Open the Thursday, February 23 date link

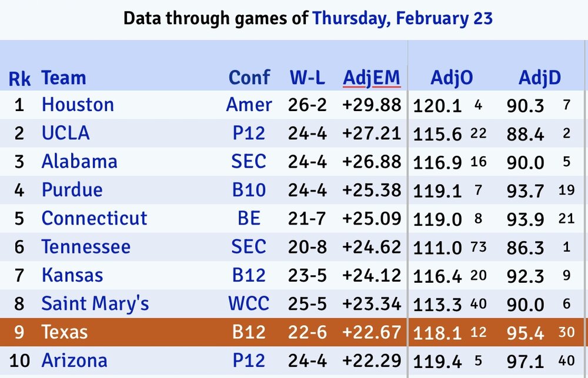[402, 18]
